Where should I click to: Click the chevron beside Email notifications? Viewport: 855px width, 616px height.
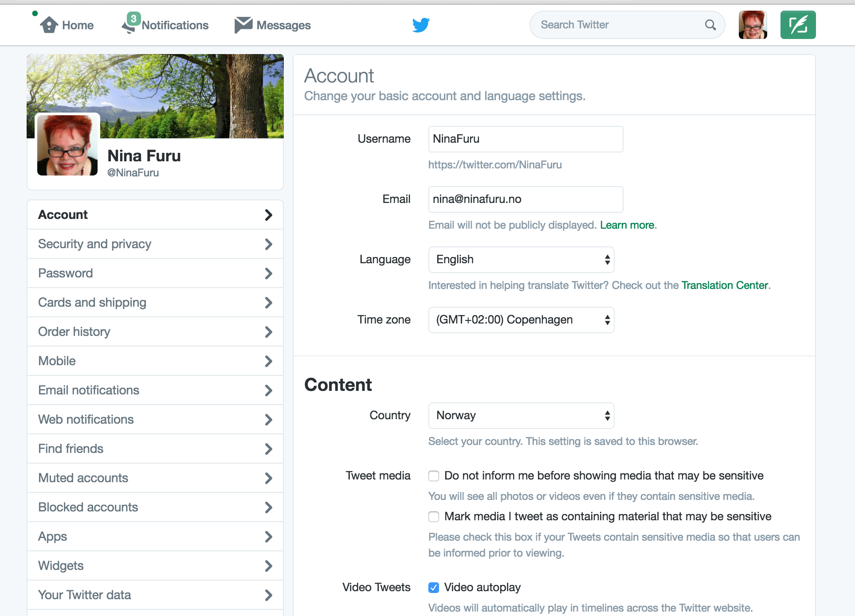pyautogui.click(x=268, y=390)
